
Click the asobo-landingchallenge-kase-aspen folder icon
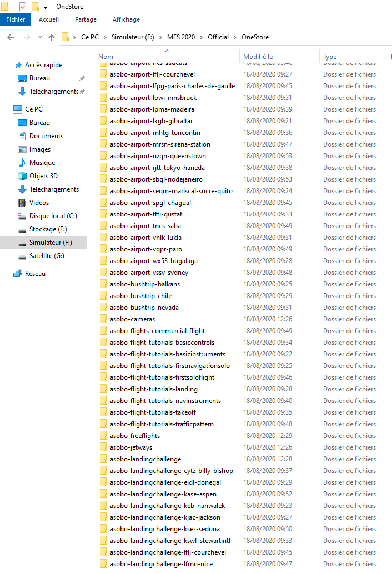[104, 494]
